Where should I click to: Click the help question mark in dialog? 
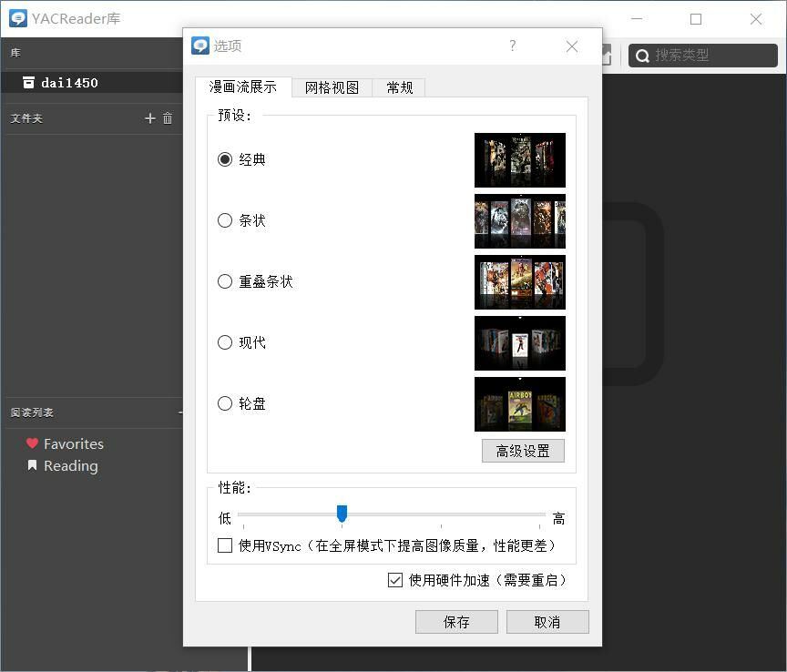[513, 46]
